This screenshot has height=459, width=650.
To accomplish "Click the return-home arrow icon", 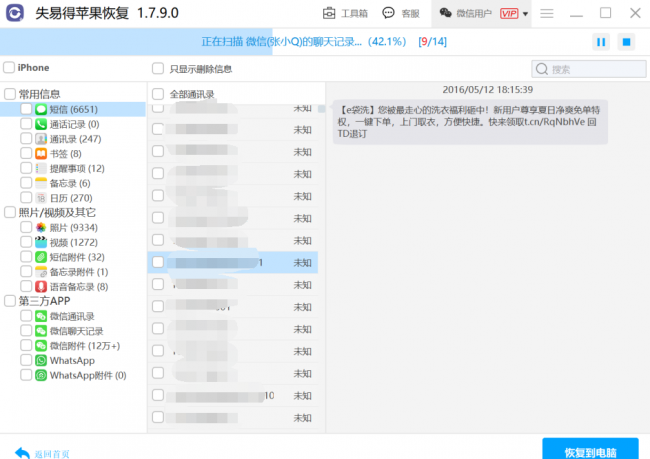I will coord(22,453).
